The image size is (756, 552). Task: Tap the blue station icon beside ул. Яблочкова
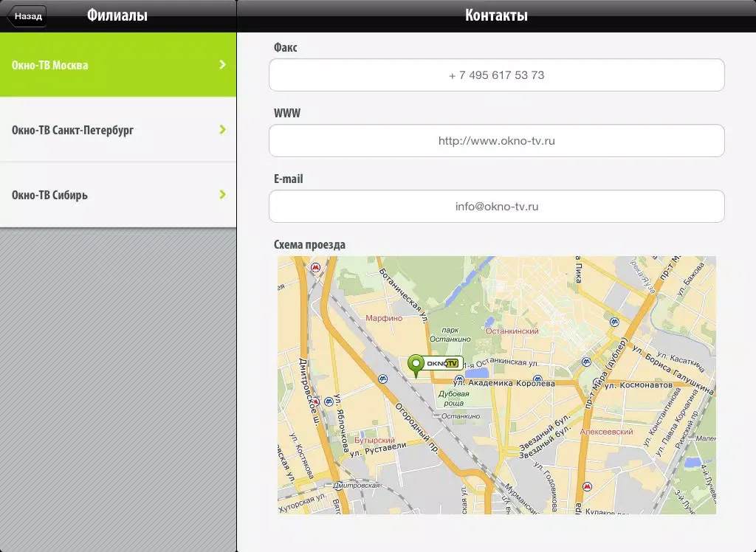click(329, 401)
